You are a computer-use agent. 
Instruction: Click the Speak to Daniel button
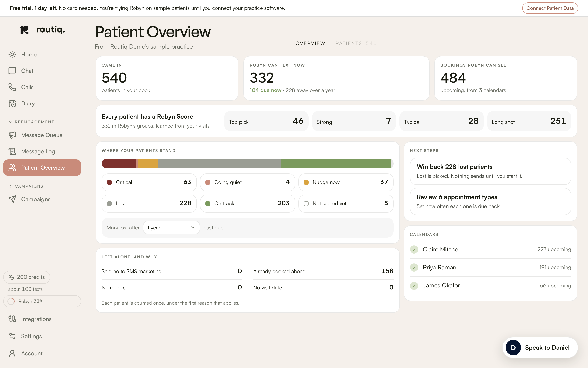pyautogui.click(x=540, y=348)
